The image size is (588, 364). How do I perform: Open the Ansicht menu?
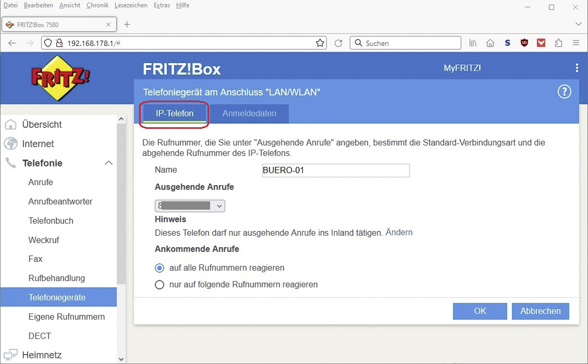pos(70,5)
